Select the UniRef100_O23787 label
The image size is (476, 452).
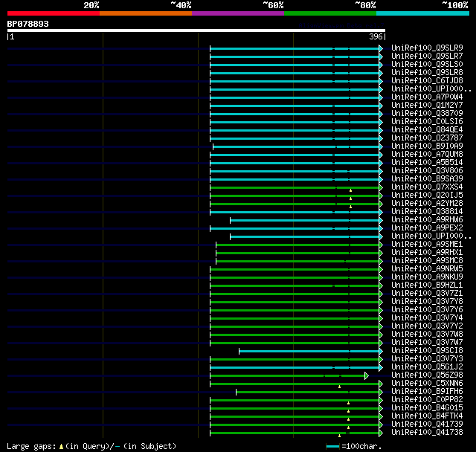pyautogui.click(x=427, y=138)
